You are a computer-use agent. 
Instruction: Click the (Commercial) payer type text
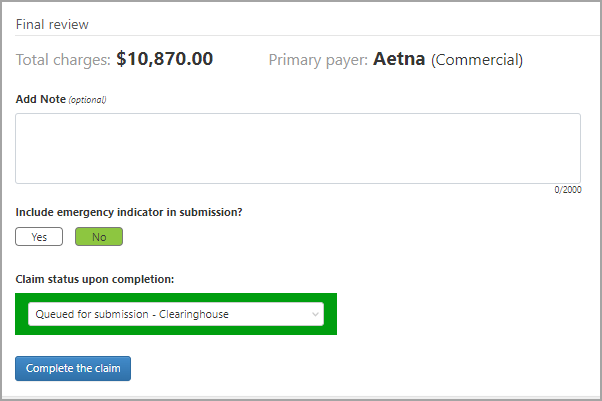(477, 60)
